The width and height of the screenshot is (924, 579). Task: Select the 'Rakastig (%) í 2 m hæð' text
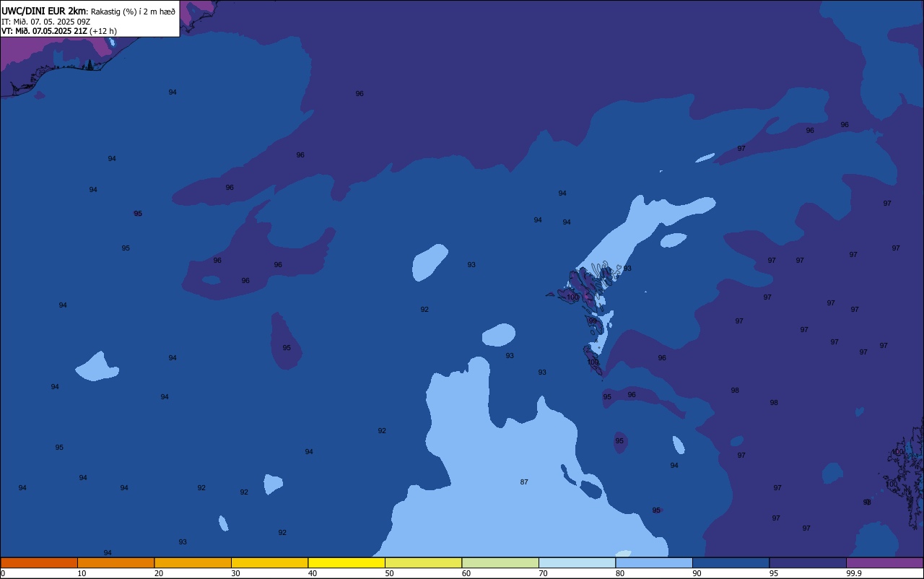click(x=133, y=12)
